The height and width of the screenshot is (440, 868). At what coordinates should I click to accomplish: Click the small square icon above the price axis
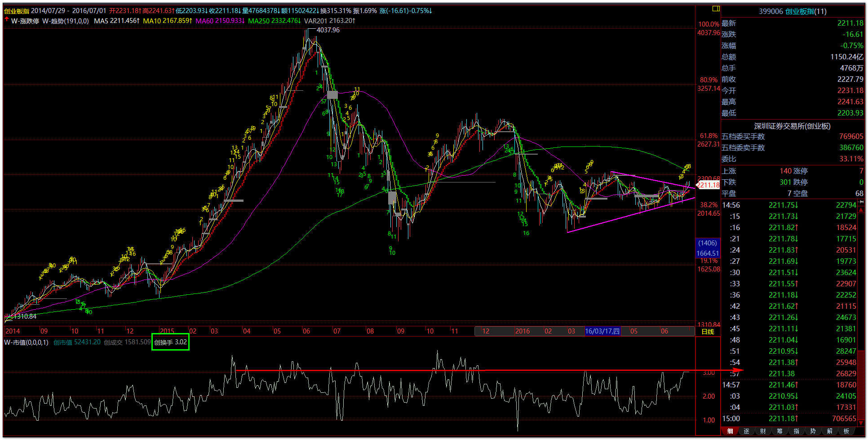click(x=716, y=9)
